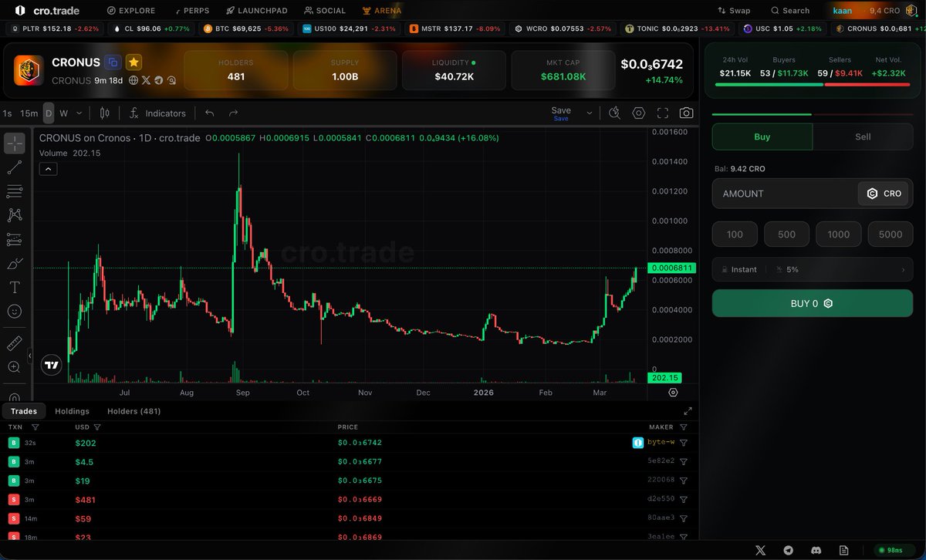The image size is (926, 560).
Task: Collapse the drawing toolbar side arrow
Action: [x=29, y=356]
